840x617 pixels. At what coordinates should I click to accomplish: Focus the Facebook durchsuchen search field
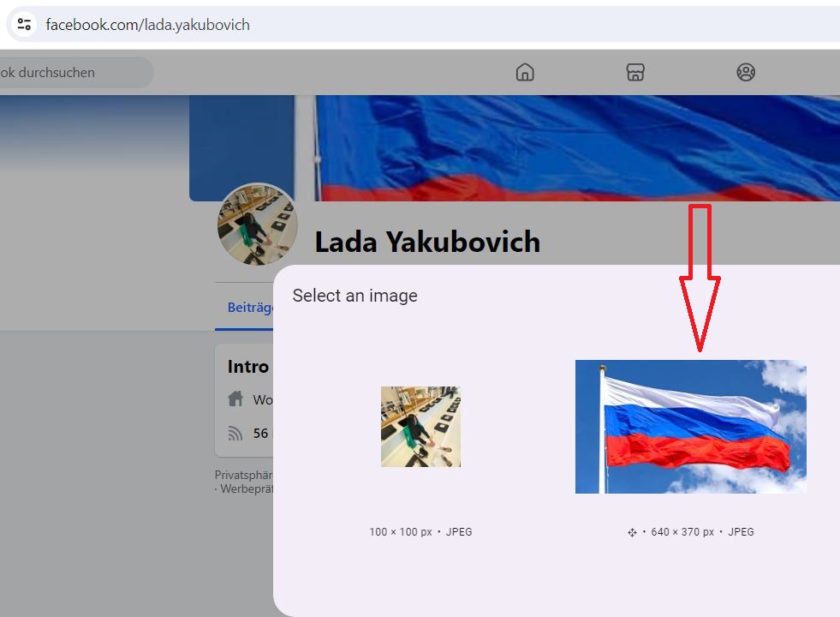pyautogui.click(x=75, y=72)
